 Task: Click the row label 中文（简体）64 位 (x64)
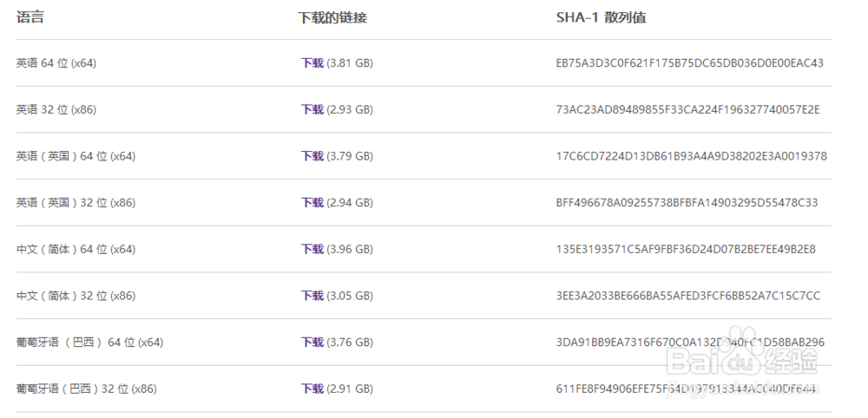(76, 249)
